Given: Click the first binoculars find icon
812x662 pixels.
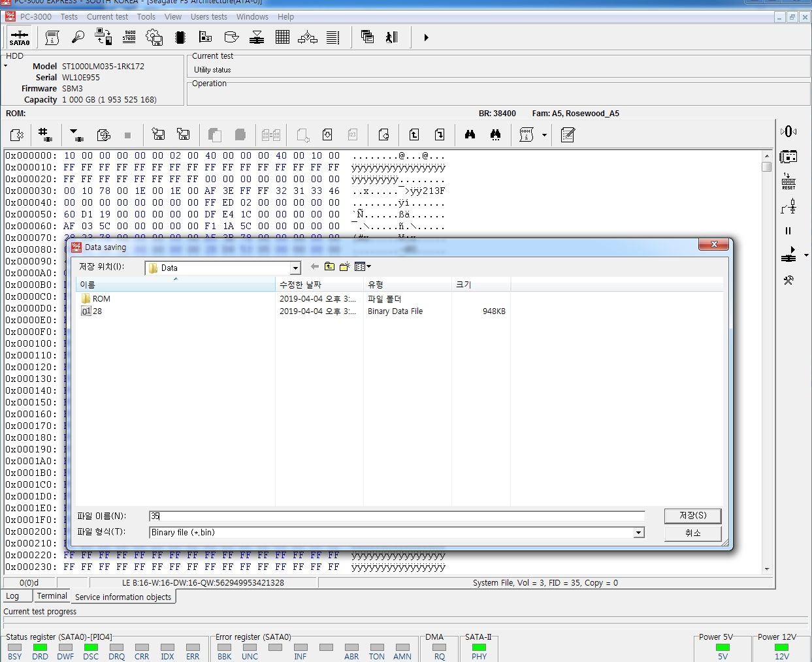Looking at the screenshot, I should pyautogui.click(x=470, y=134).
